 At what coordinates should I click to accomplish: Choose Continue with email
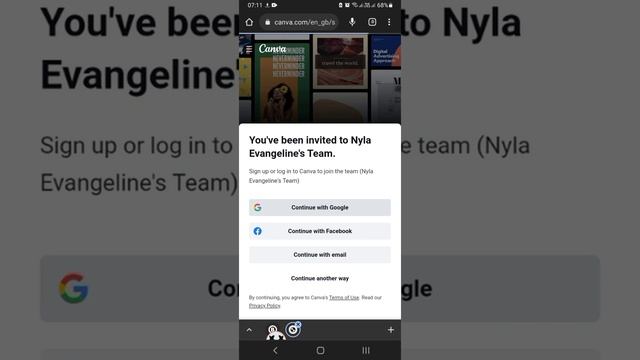point(320,255)
